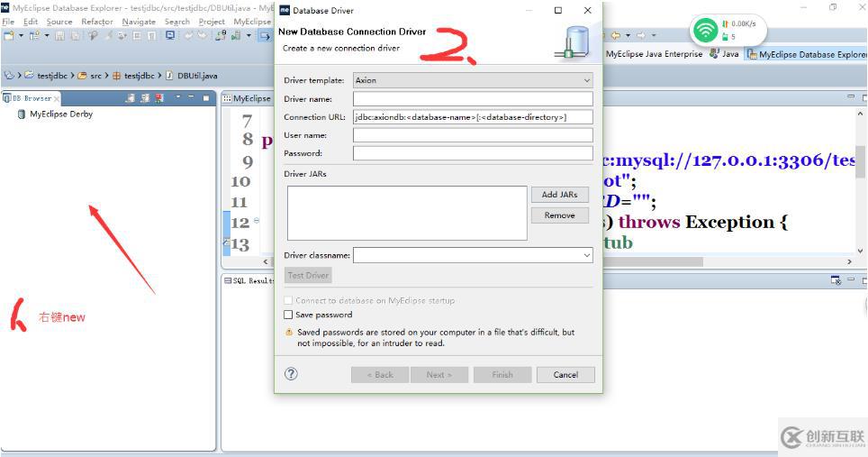This screenshot has width=868, height=457.
Task: Open the Edit menu
Action: click(31, 21)
